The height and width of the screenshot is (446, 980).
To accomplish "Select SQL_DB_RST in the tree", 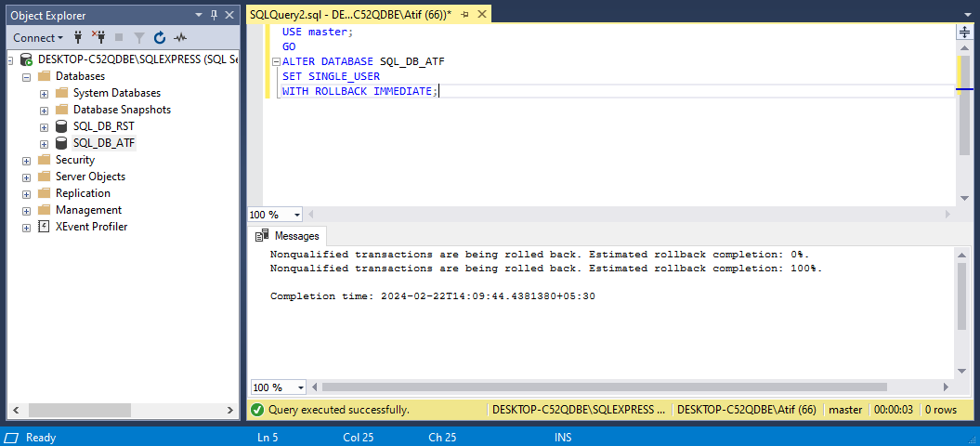I will tap(104, 126).
